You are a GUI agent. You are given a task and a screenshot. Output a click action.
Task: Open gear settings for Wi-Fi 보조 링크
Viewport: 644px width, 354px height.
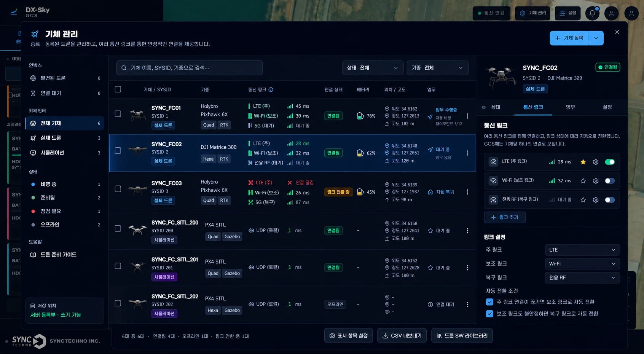pos(596,181)
